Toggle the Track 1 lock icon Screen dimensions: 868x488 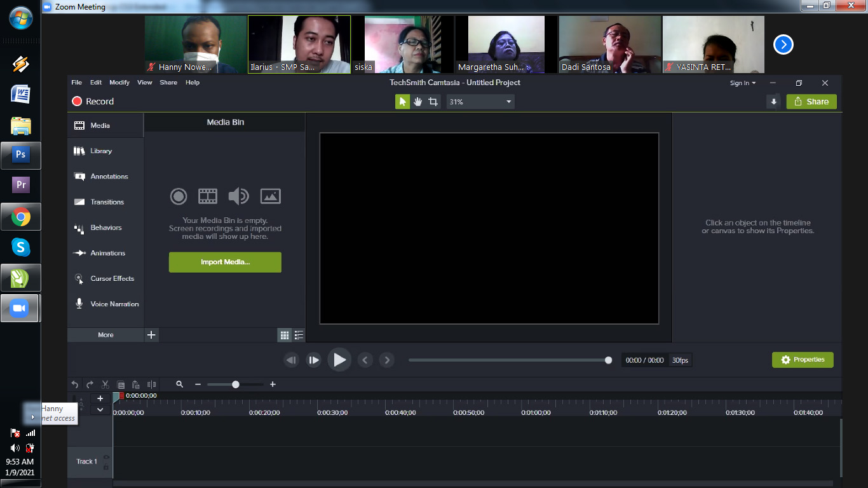pos(106,467)
